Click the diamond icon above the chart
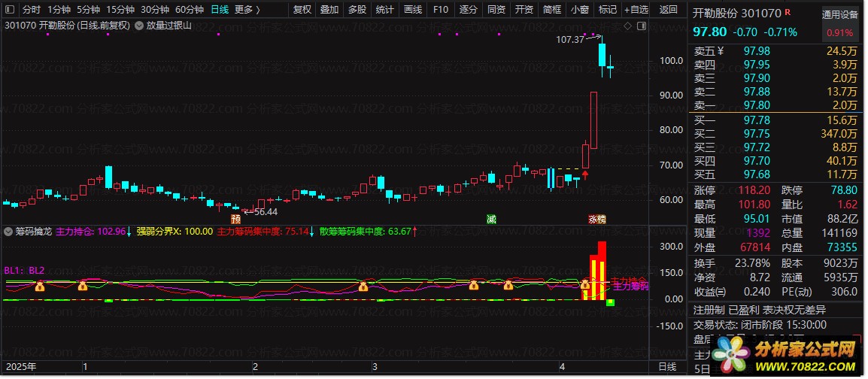The image size is (868, 379). 628,26
